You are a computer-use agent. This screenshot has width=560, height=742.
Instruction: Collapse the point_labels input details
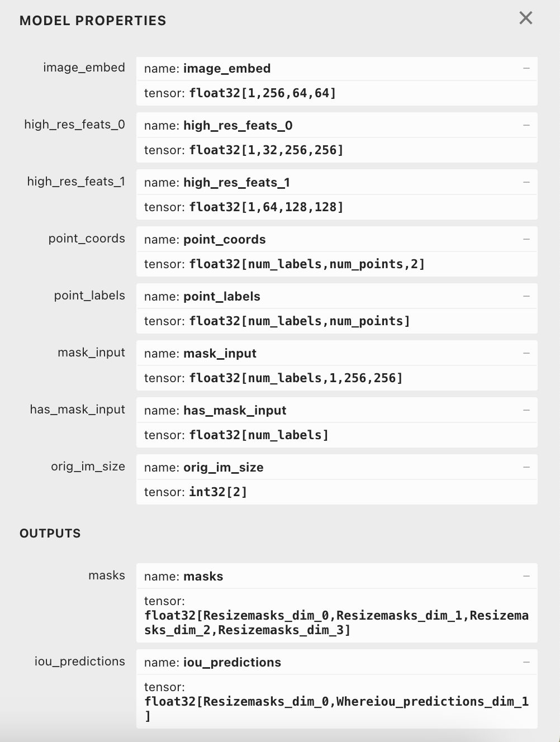pyautogui.click(x=526, y=296)
